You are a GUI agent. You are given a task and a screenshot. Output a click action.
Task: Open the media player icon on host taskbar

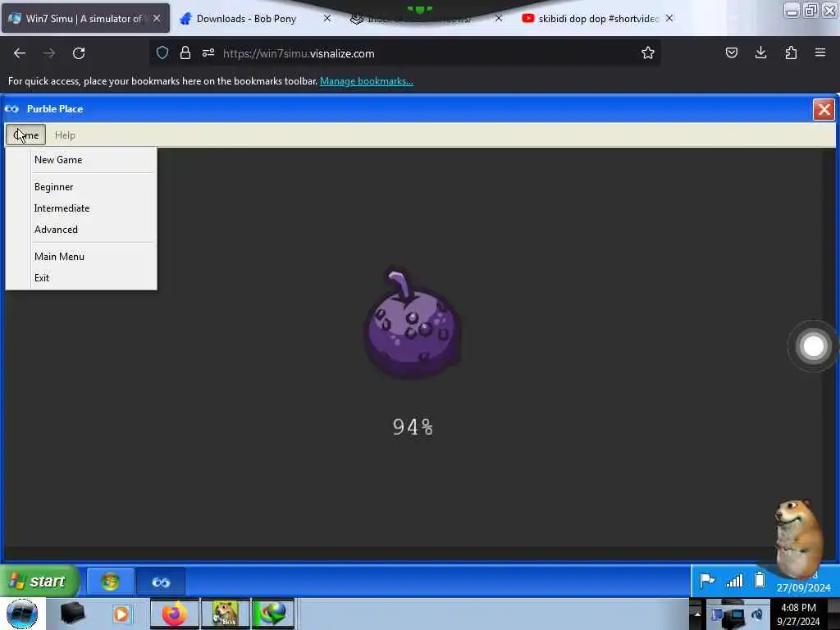tap(121, 614)
